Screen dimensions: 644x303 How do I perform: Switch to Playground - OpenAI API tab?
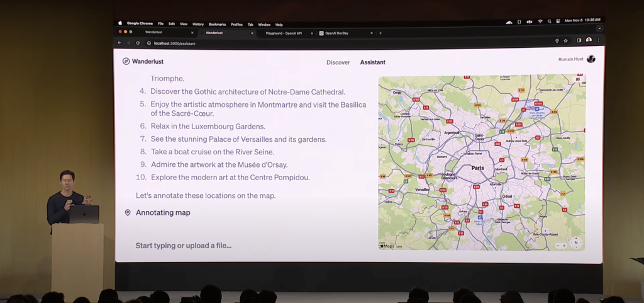286,33
